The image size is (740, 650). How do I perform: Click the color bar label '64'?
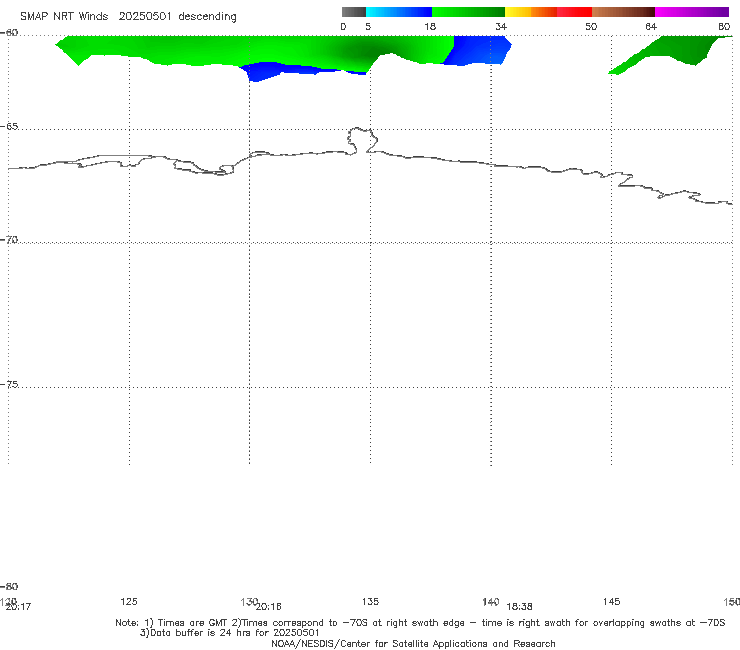tap(651, 27)
